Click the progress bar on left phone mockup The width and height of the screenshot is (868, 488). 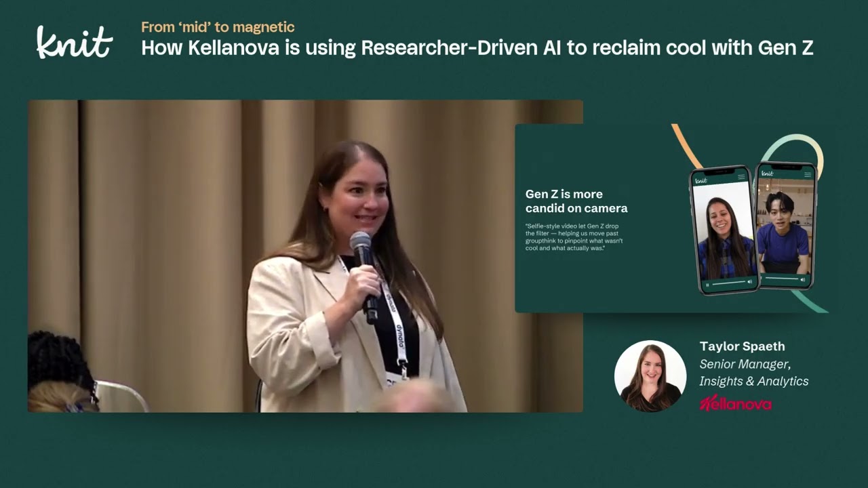[x=729, y=283]
